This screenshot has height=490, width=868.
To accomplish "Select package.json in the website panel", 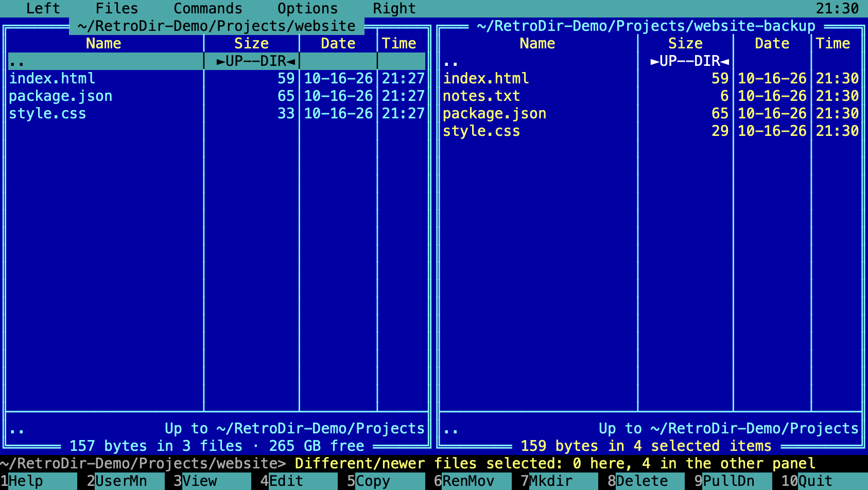I will point(217,96).
